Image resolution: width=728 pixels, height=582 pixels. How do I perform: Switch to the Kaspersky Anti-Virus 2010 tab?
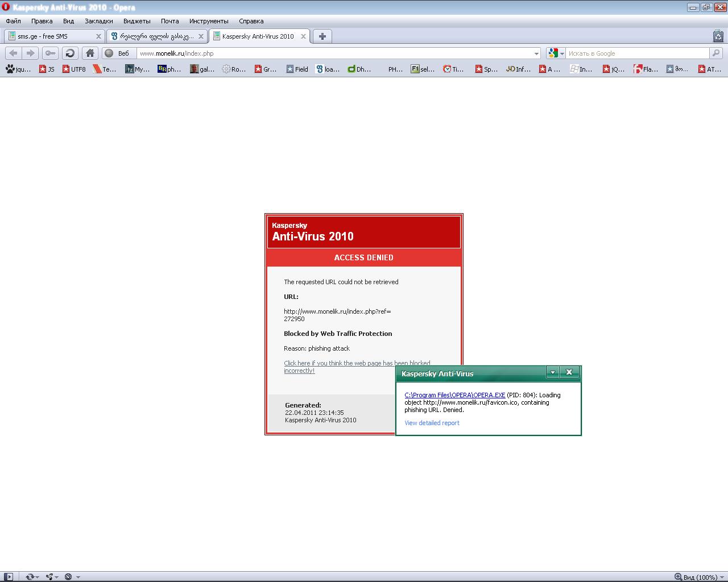click(x=259, y=36)
